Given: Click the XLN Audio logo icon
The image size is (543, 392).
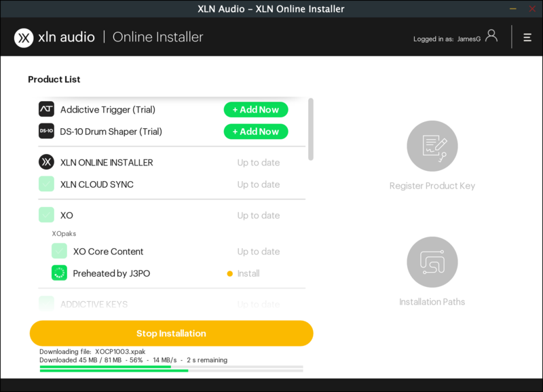Looking at the screenshot, I should coord(24,38).
